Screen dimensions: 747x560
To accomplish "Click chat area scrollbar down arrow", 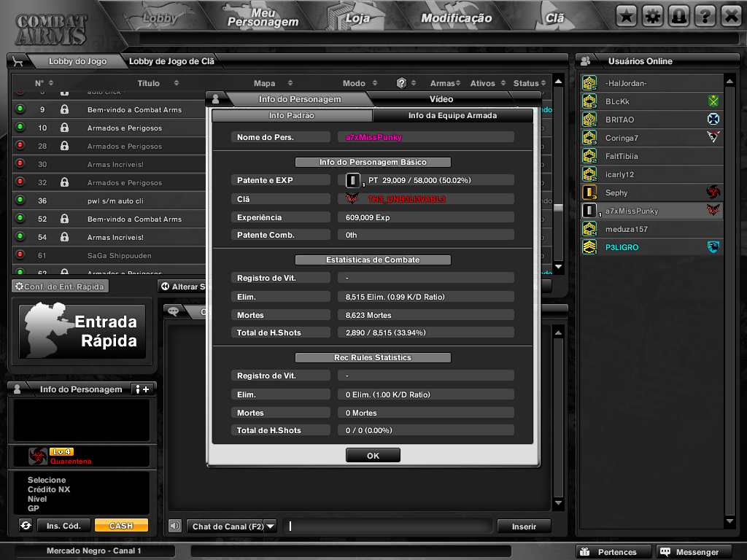I will [558, 503].
